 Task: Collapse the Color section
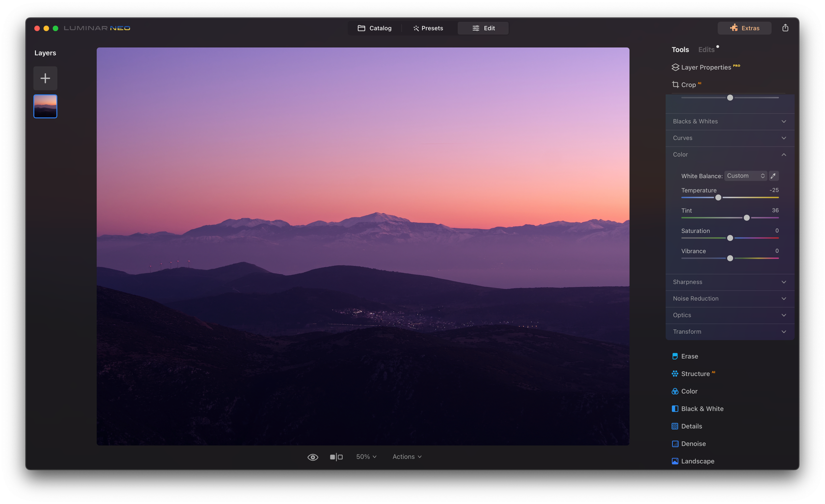[730, 155]
